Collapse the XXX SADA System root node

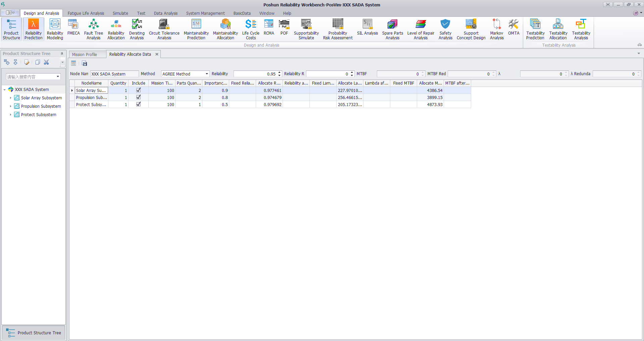point(4,90)
